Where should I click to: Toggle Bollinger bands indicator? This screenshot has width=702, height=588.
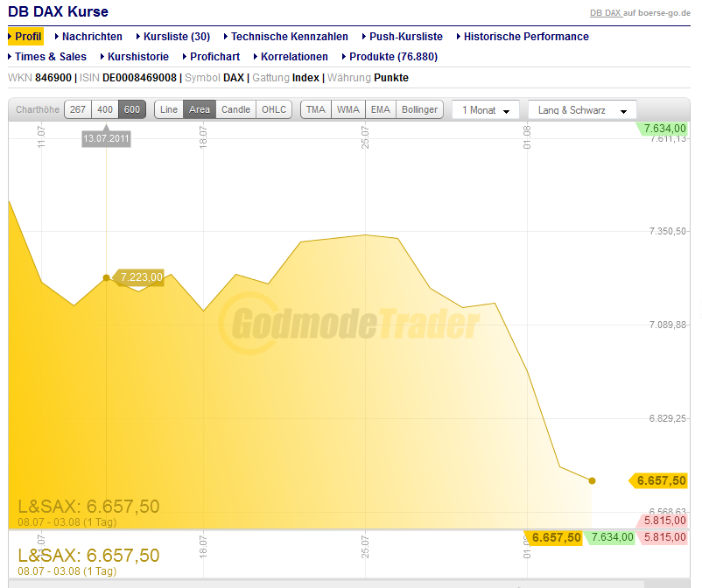click(x=419, y=109)
